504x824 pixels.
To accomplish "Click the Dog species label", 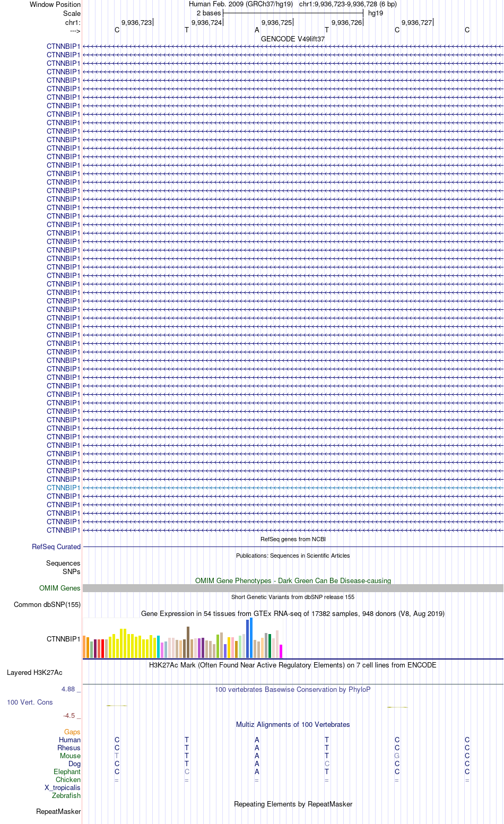I will pos(74,764).
